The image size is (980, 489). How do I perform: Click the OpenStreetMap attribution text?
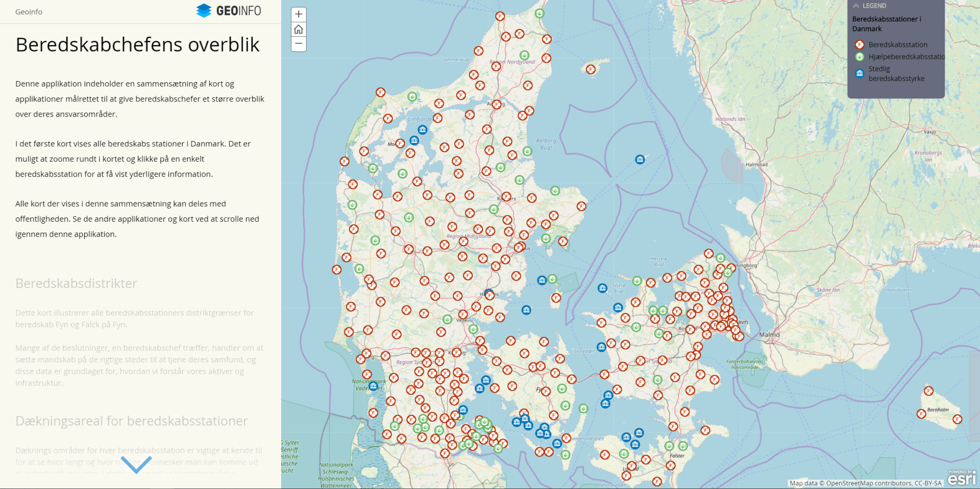click(x=865, y=483)
